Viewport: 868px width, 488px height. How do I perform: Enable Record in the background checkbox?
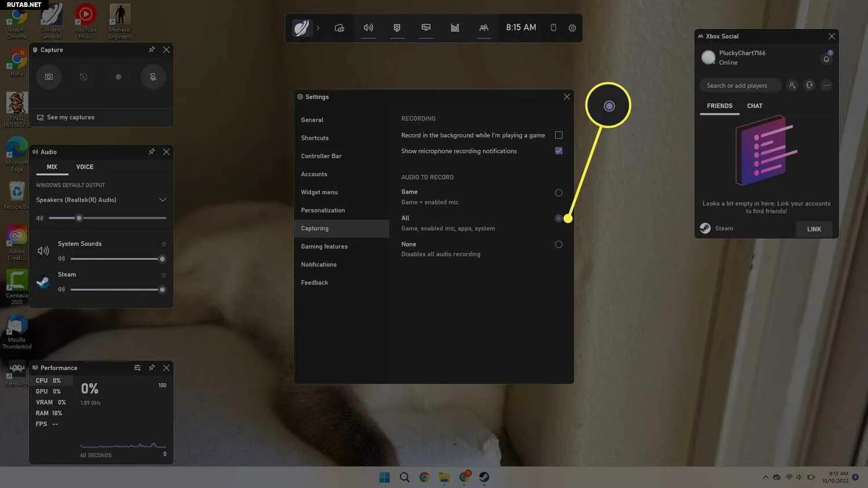tap(558, 135)
